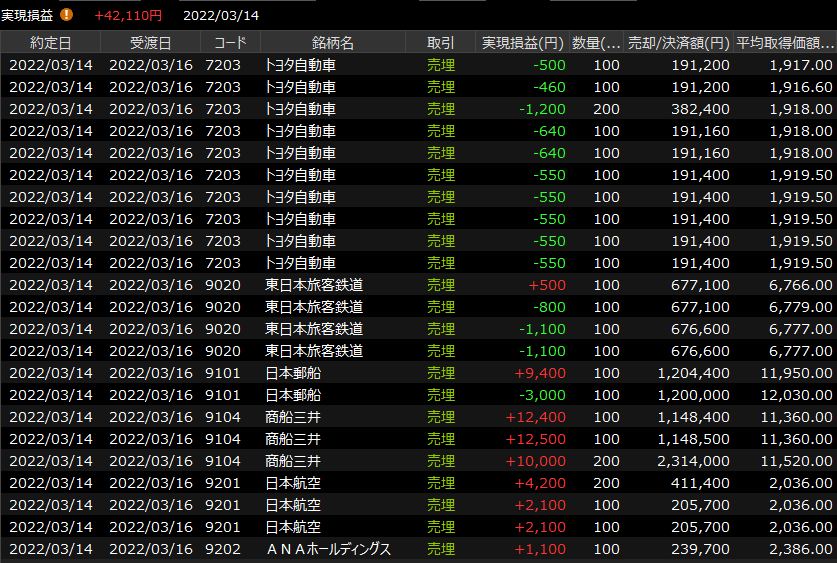
Task: Sort by 約定日 column header
Action: 50,43
